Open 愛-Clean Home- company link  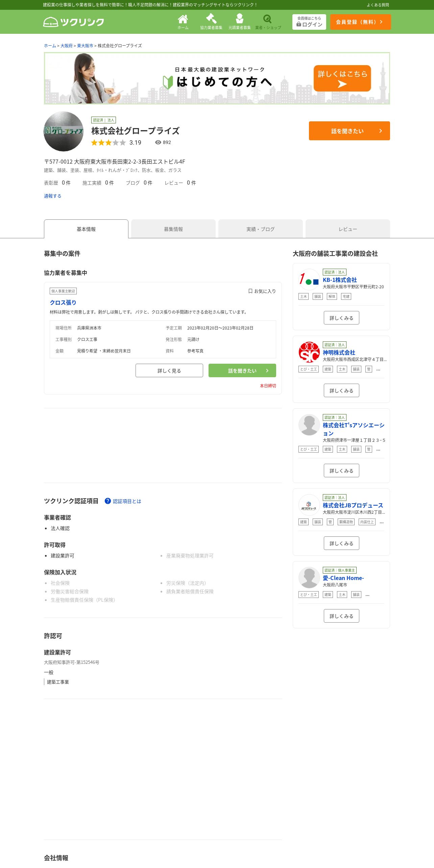(343, 578)
